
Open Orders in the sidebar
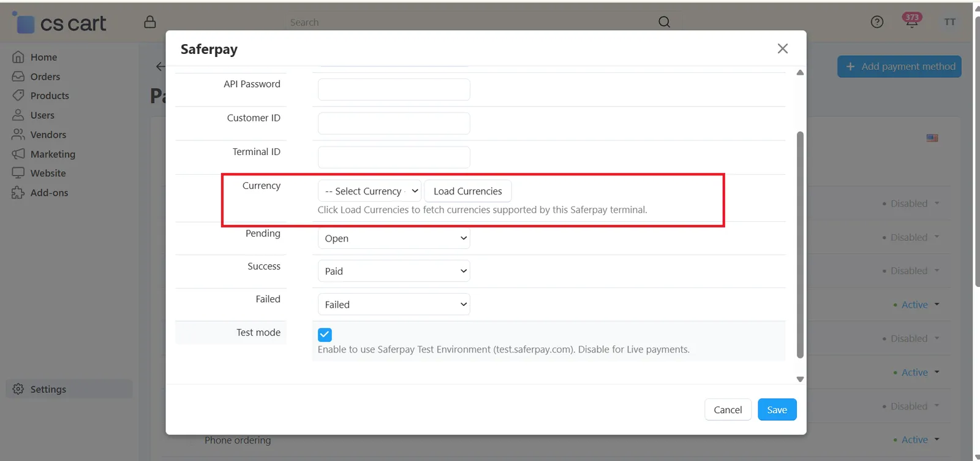(45, 77)
